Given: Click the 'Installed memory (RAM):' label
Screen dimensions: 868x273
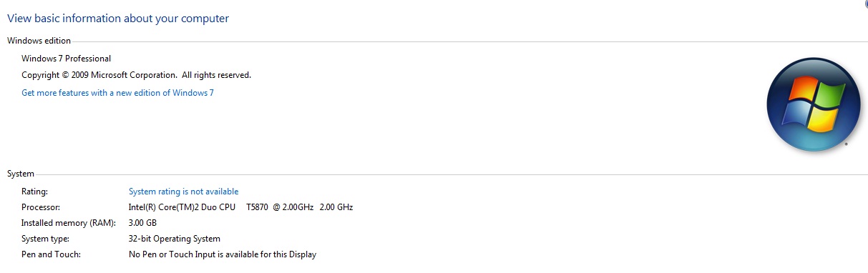Looking at the screenshot, I should click(x=68, y=223).
